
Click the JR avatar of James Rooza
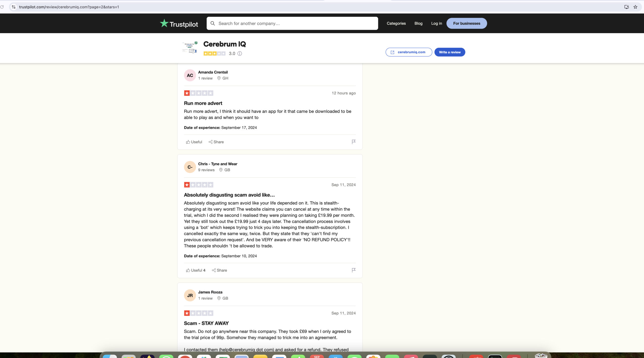tap(190, 295)
